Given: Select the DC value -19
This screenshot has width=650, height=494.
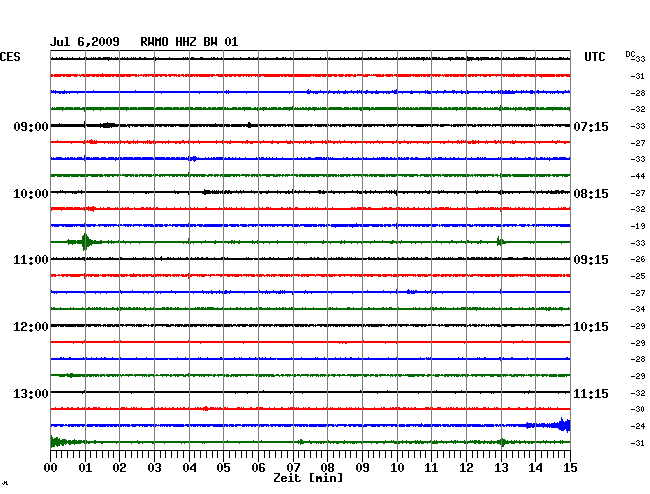Looking at the screenshot, I should 638,226.
